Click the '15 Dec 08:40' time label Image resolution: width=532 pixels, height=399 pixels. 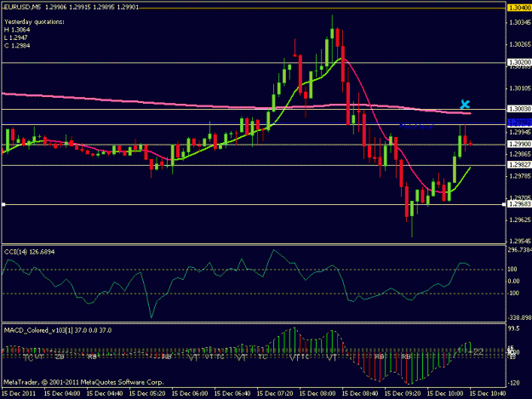[360, 394]
